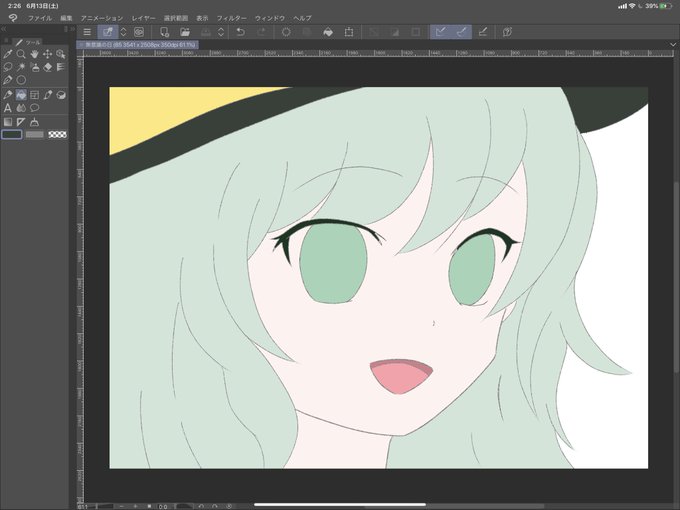
Task: Expand palette dock with double-chevron right
Action: point(72,29)
